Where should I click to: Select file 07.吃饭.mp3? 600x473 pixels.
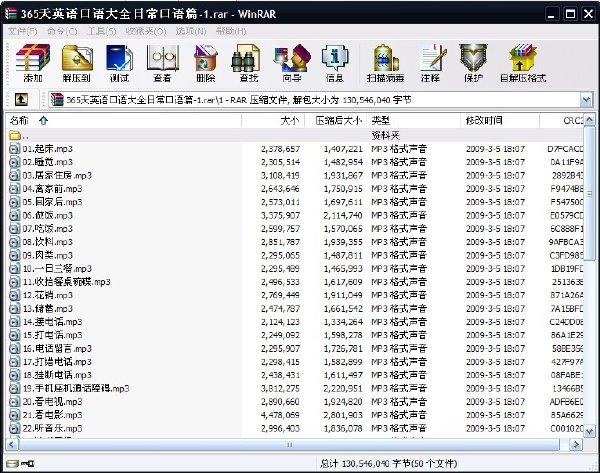point(48,229)
